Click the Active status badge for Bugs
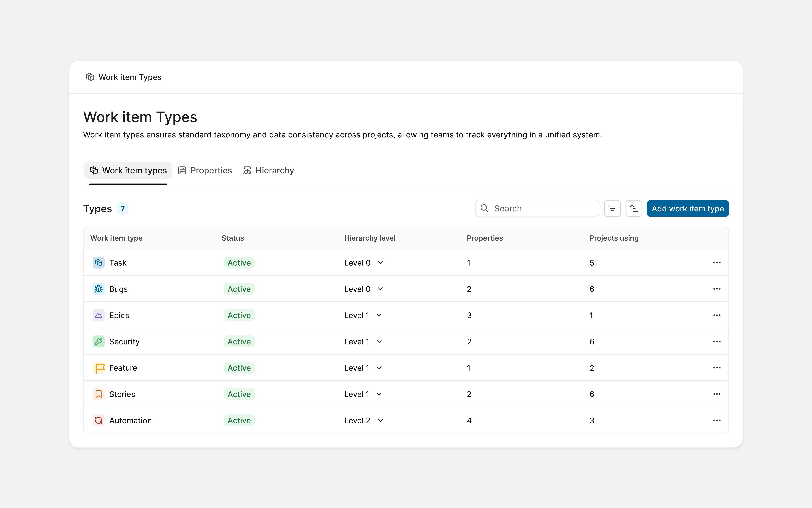The width and height of the screenshot is (812, 508). (239, 289)
